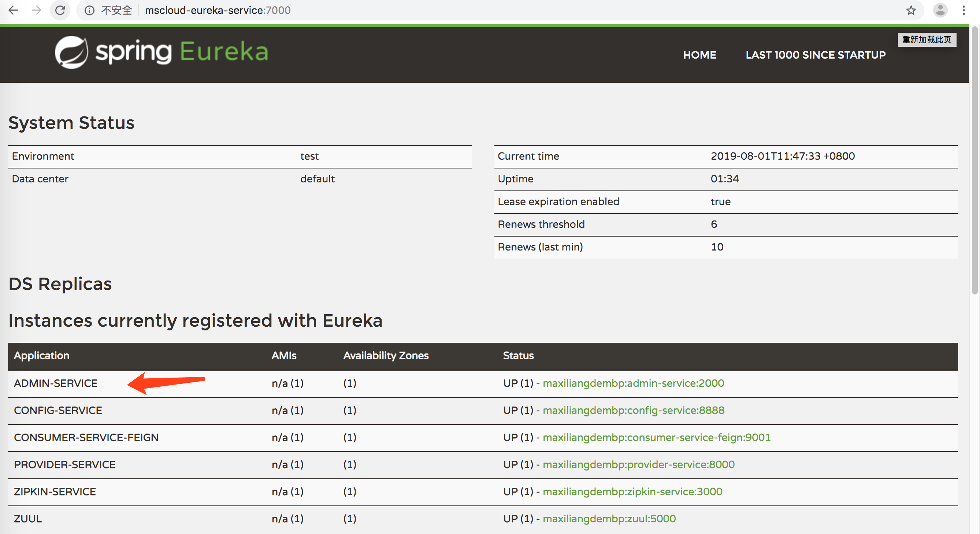Open LAST 1000 SINCE STARTUP page
980x534 pixels.
[815, 55]
